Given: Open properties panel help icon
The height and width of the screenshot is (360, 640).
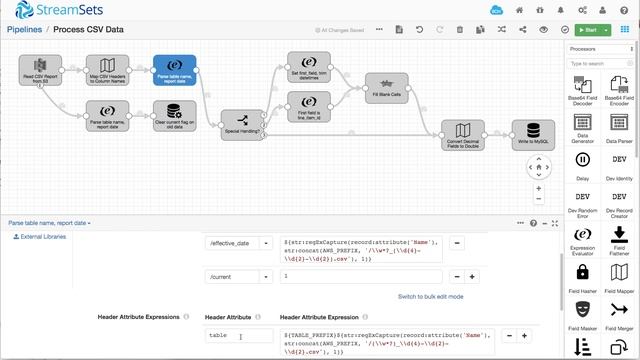Looking at the screenshot, I should (x=533, y=223).
